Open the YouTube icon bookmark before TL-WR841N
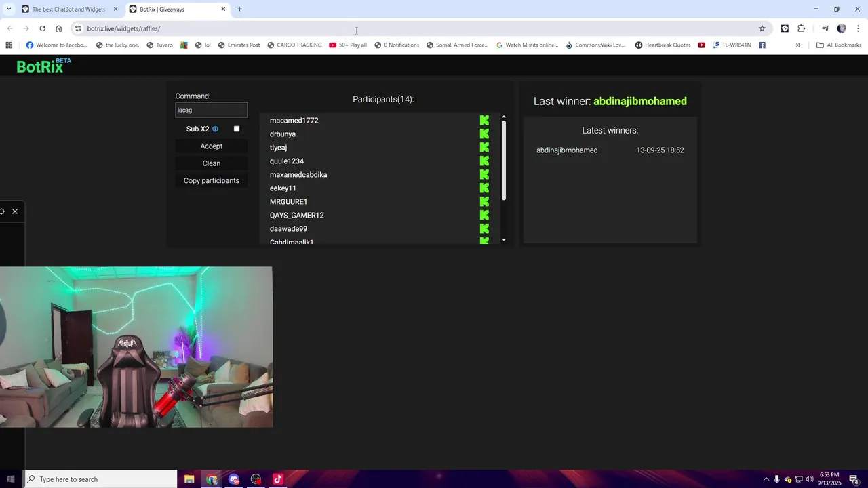868x488 pixels. point(701,45)
